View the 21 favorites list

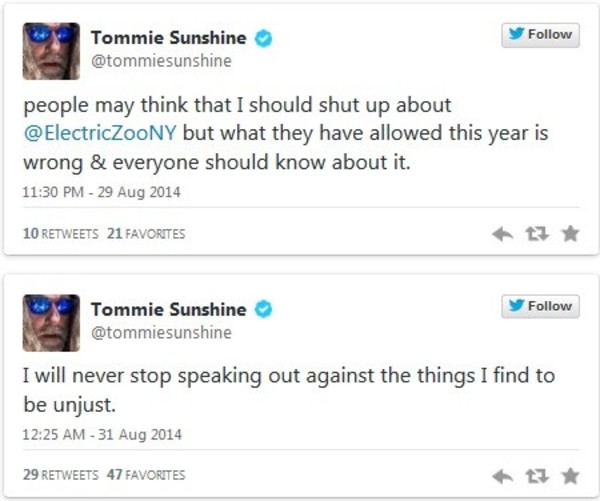146,233
